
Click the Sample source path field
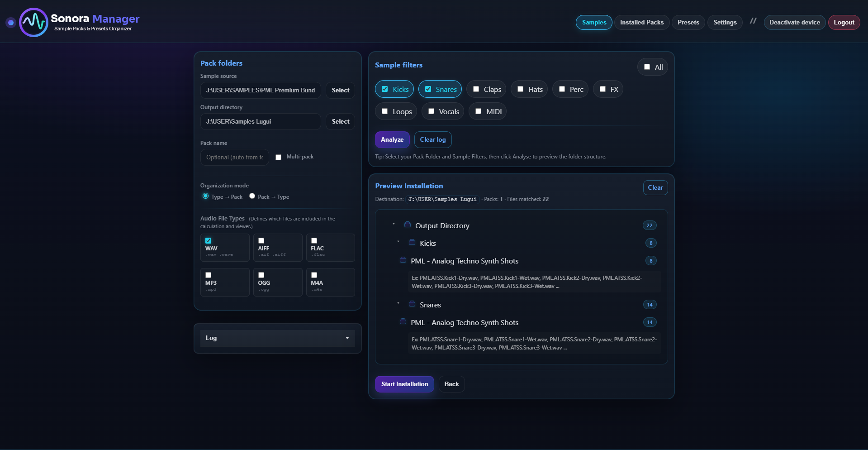[x=261, y=90]
